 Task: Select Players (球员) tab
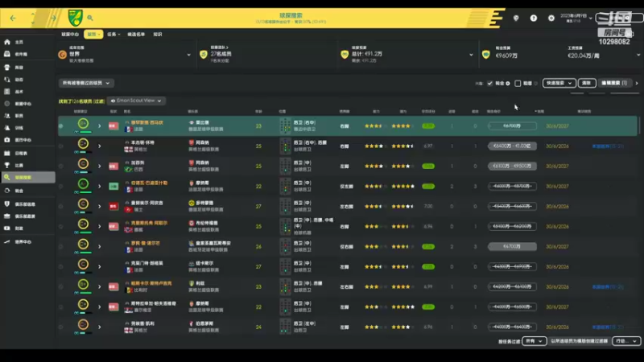[x=93, y=35]
